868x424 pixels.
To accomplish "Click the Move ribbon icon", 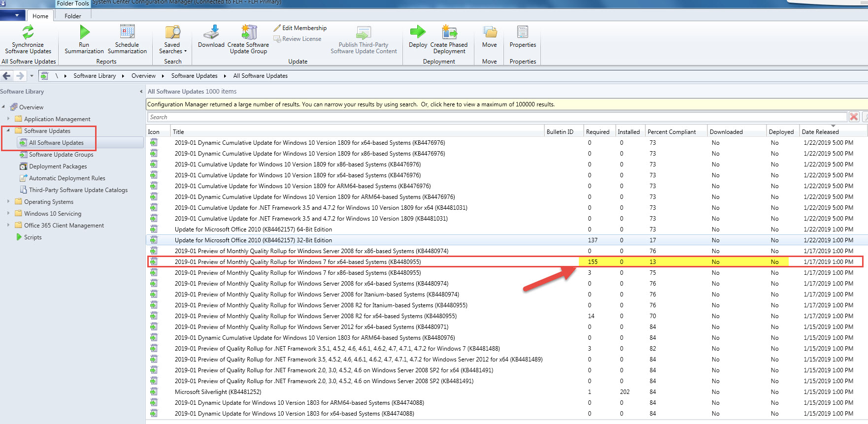I will [x=490, y=33].
